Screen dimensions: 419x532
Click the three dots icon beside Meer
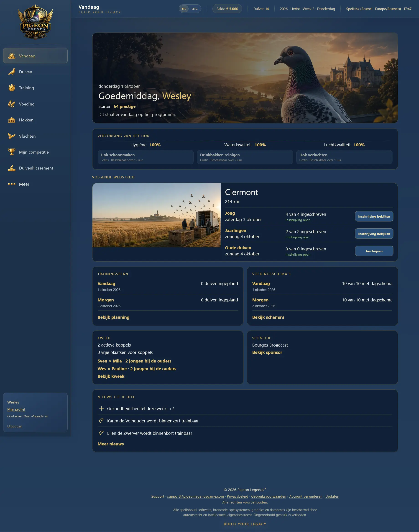(12, 184)
